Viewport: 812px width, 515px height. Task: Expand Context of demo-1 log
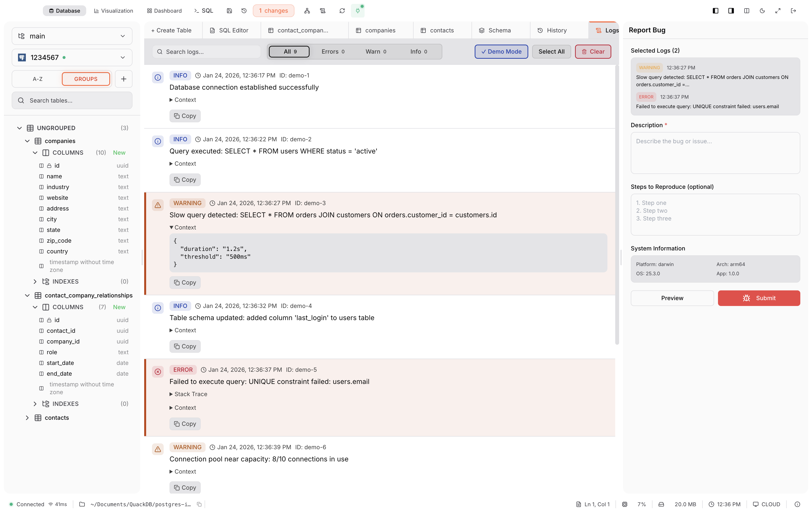(x=183, y=100)
